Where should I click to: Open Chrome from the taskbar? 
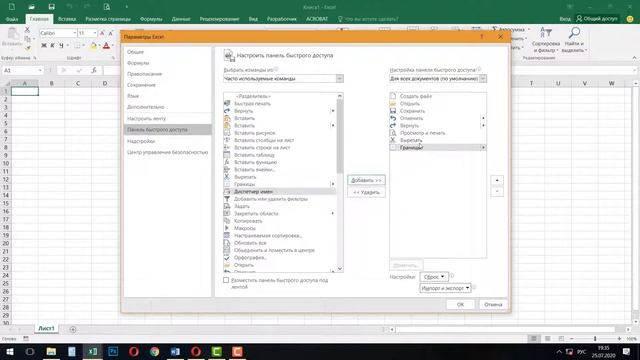point(154,351)
